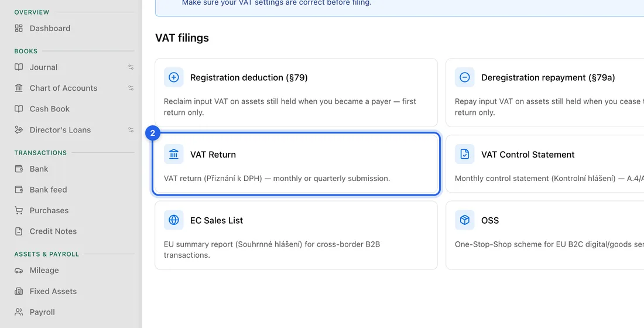This screenshot has width=644, height=328.
Task: Navigate to Cash Book
Action: click(x=49, y=109)
